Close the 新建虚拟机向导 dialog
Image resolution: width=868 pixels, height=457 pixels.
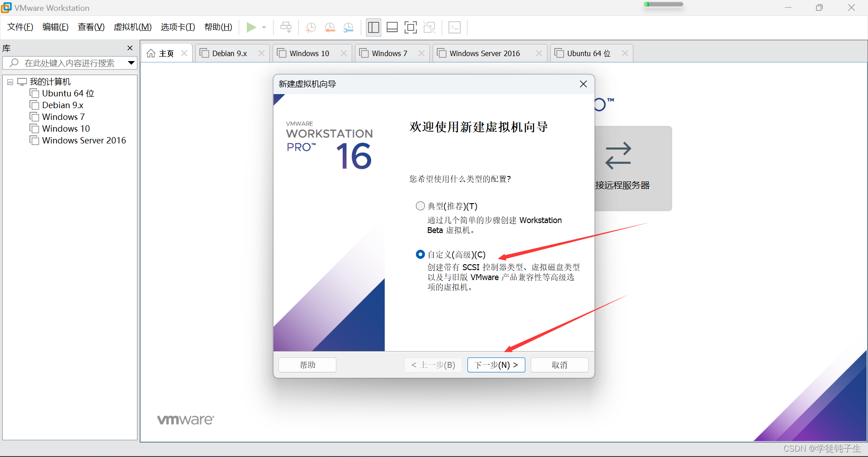pyautogui.click(x=583, y=84)
